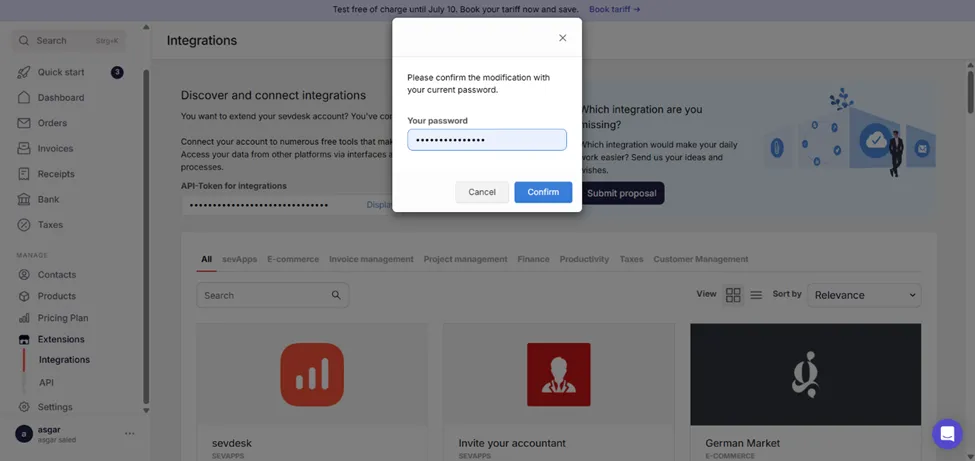
Task: Click the German Market card title
Action: [x=742, y=443]
